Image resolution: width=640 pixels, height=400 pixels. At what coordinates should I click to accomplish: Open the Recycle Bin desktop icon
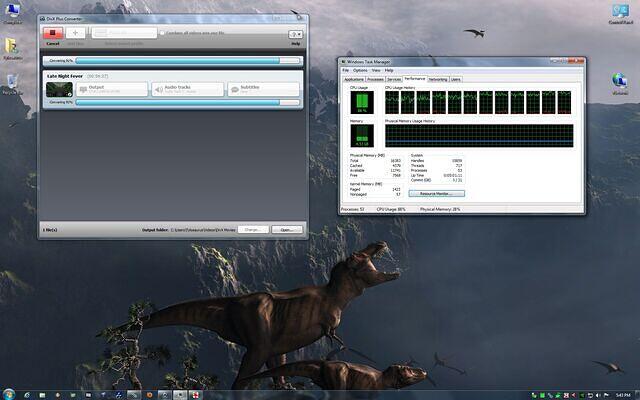[x=13, y=80]
